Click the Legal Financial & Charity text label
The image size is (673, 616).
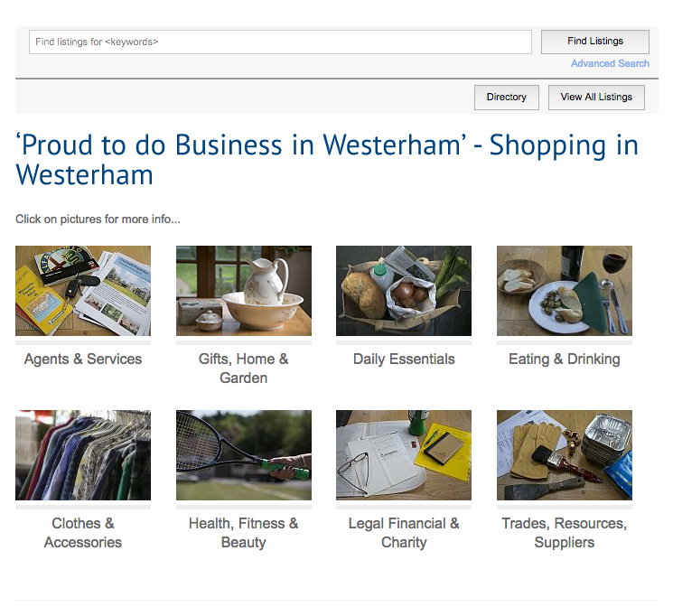(404, 533)
